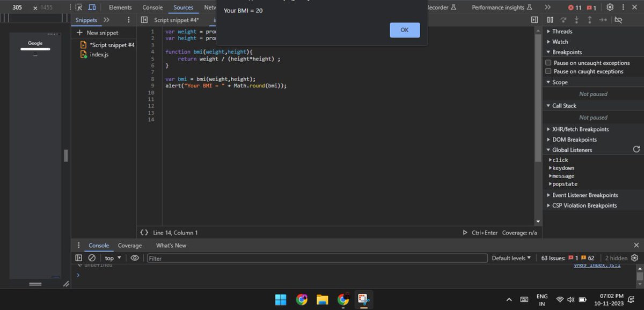Create a New snippet
This screenshot has height=310, width=644.
[98, 33]
